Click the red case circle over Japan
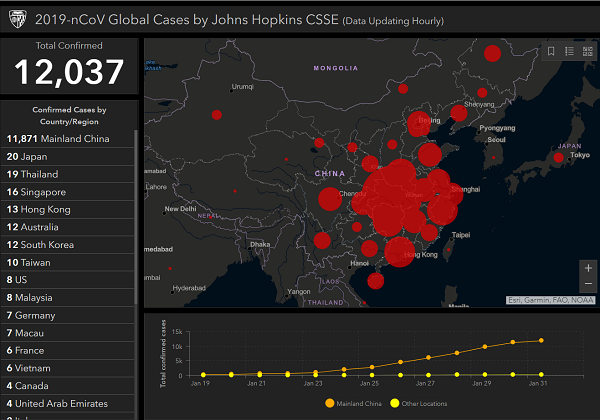Screen dimensions: 600x420 559,157
